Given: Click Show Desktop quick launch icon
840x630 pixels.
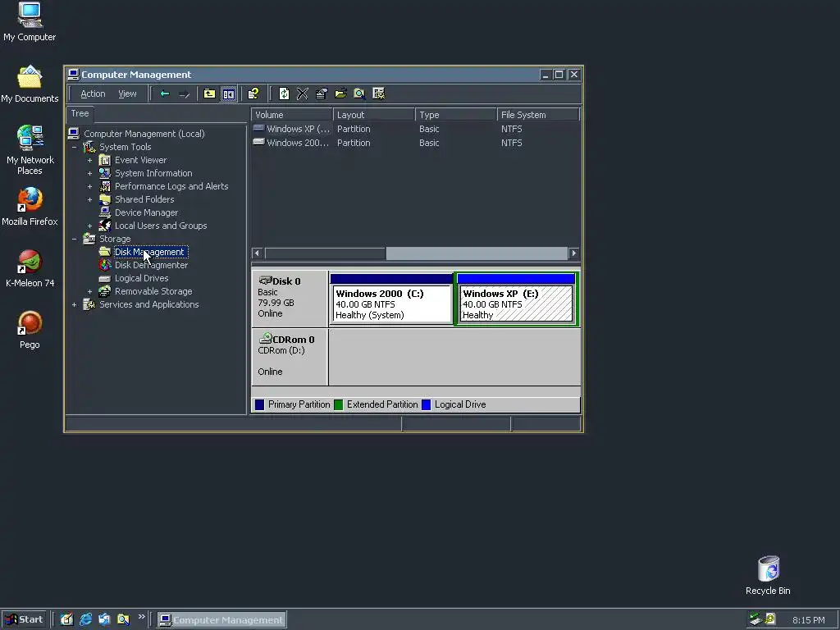Looking at the screenshot, I should pyautogui.click(x=66, y=620).
